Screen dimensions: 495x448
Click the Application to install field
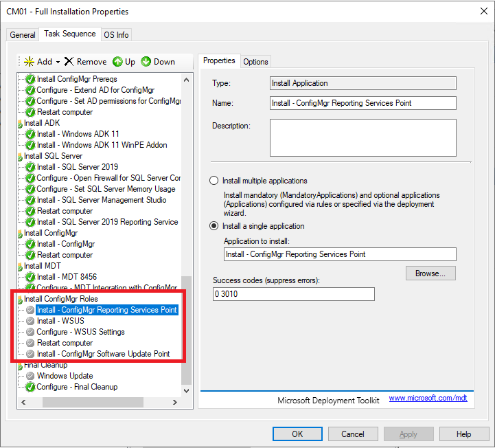pyautogui.click(x=340, y=254)
